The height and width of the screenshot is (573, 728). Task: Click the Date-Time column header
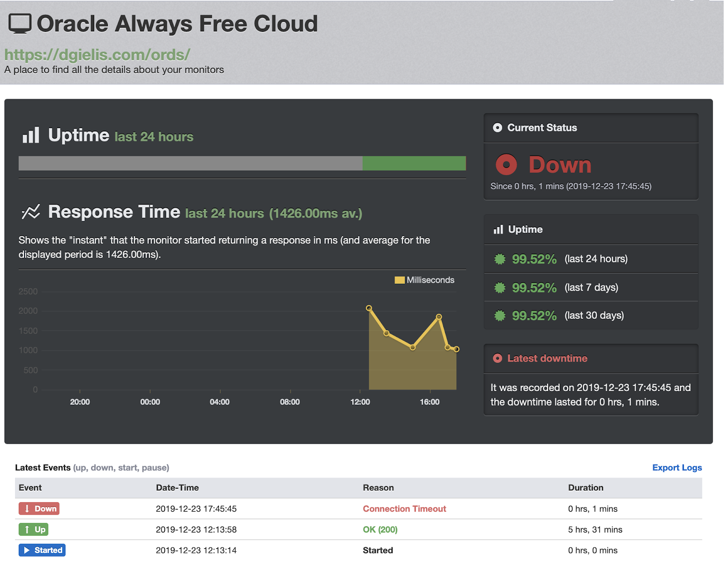coord(177,488)
